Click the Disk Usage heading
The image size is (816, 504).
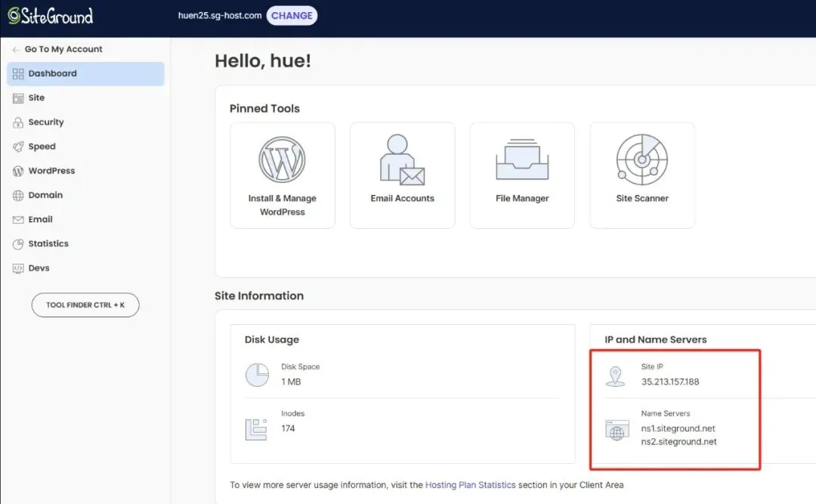pos(272,339)
